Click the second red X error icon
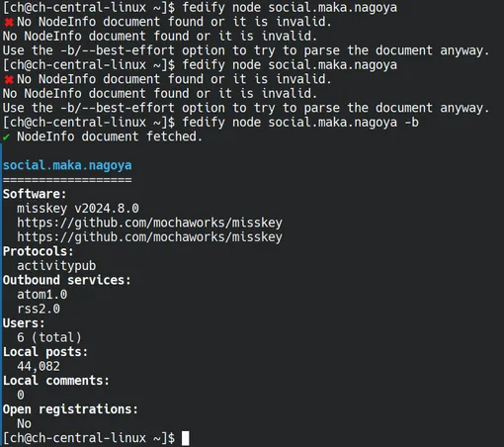 tap(9, 80)
